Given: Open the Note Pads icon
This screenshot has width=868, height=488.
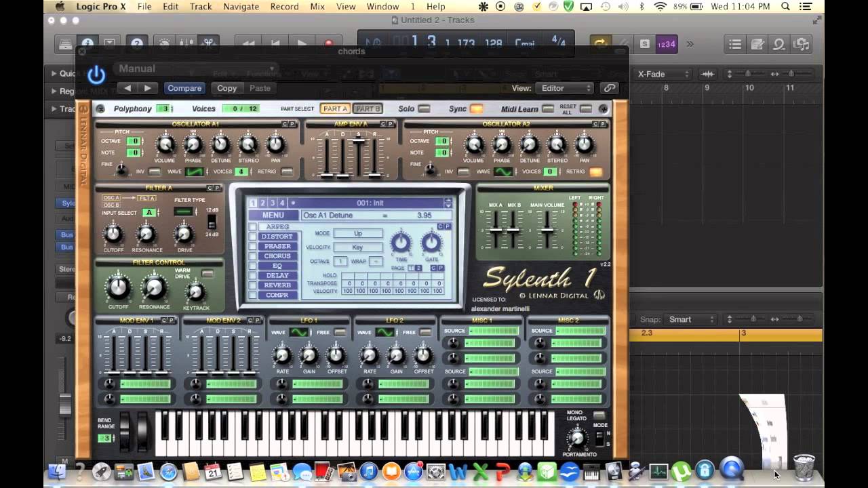Looking at the screenshot, I should 757,45.
